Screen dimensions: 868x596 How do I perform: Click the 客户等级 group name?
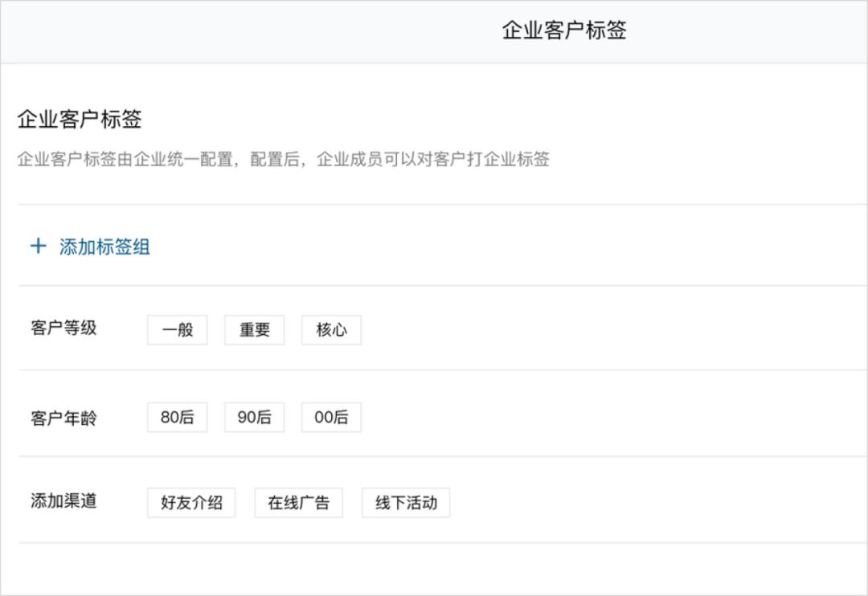63,328
